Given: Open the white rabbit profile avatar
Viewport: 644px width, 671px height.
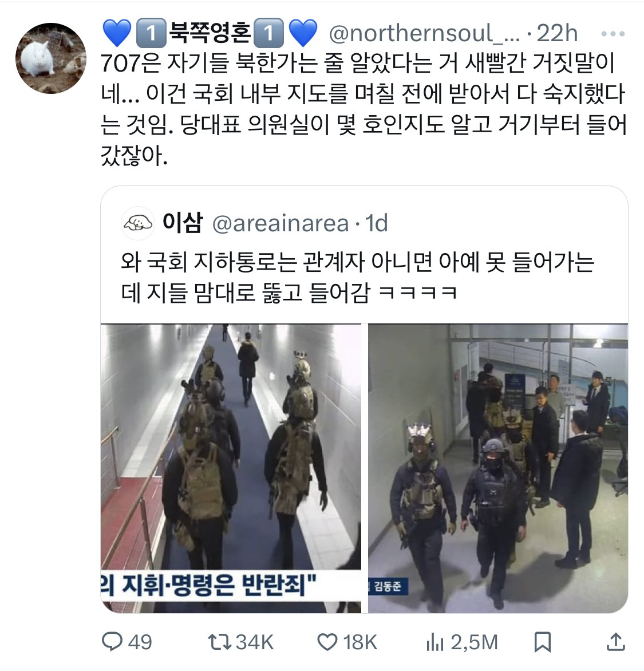Looking at the screenshot, I should [51, 58].
